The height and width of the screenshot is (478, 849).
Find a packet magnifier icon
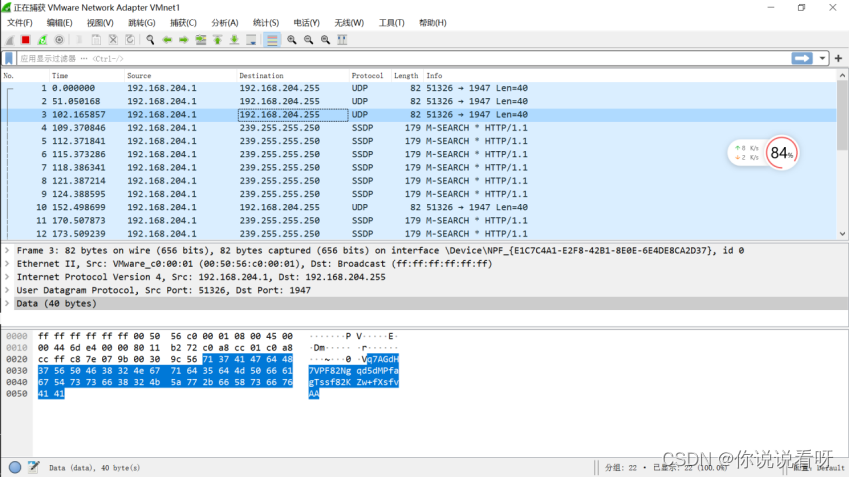pyautogui.click(x=150, y=40)
